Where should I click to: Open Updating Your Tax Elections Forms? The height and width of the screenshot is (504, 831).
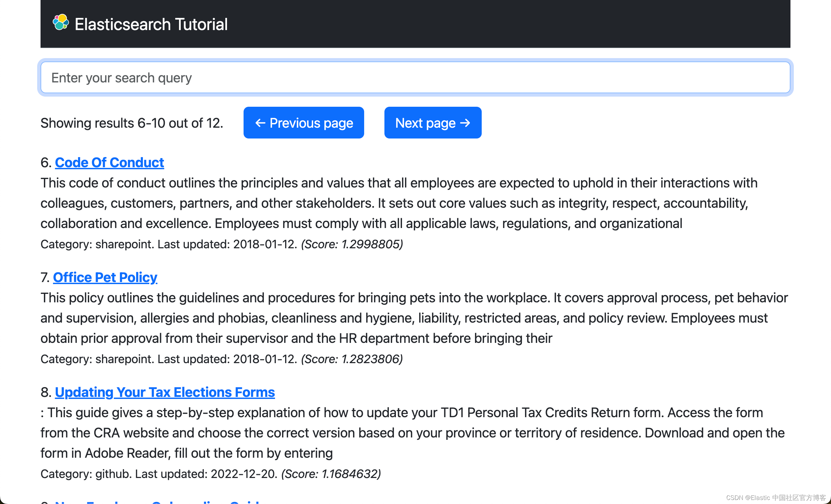coord(165,392)
